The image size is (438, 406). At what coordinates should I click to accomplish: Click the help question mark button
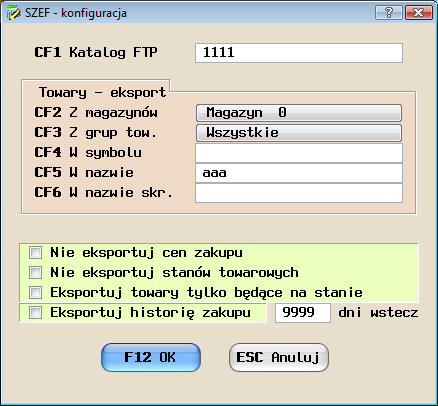(x=389, y=13)
